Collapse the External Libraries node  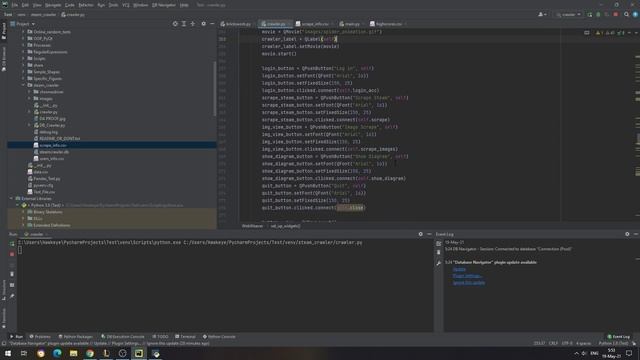click(x=11, y=198)
